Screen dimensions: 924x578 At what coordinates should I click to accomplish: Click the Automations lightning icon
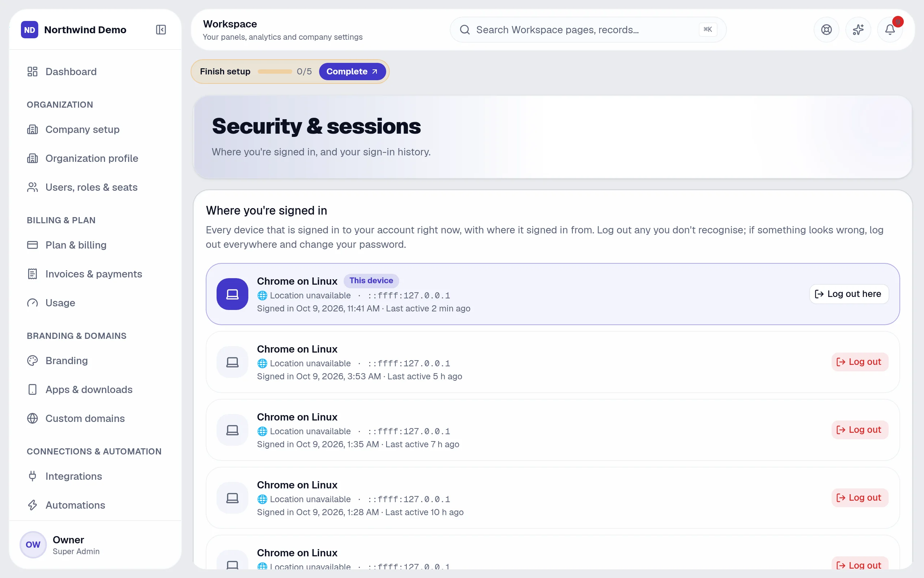(x=32, y=505)
